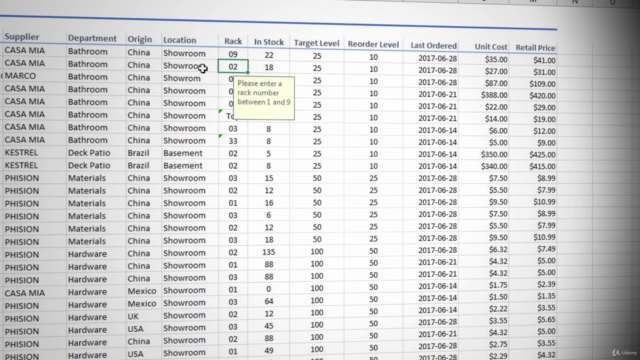This screenshot has width=640, height=360.
Task: Click the green error triangle on rack 33 cell
Action: 220,136
